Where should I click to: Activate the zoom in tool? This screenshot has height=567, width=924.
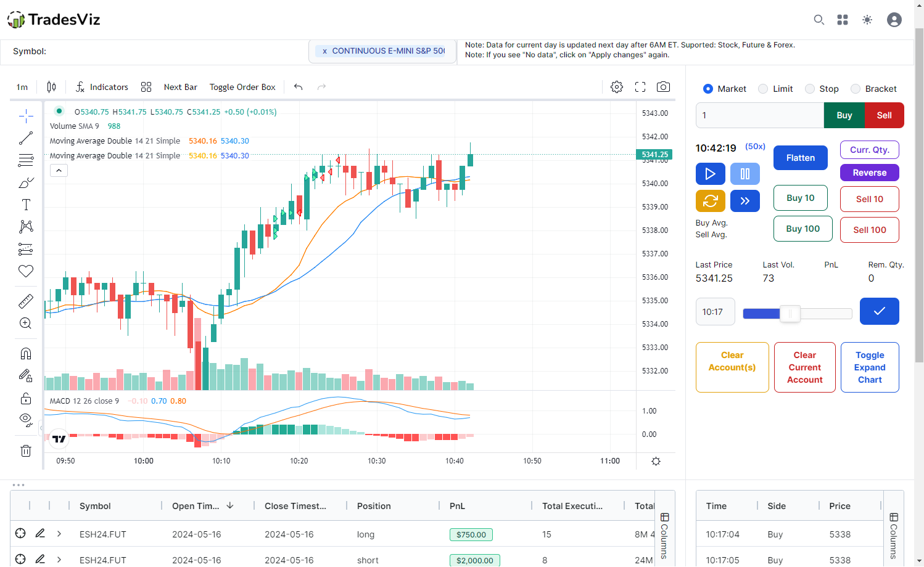pyautogui.click(x=26, y=324)
